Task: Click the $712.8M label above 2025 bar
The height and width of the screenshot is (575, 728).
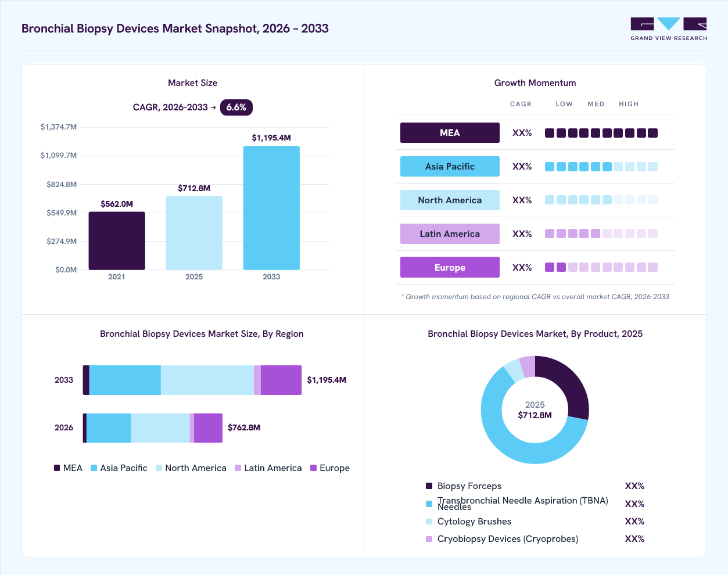Action: (194, 189)
